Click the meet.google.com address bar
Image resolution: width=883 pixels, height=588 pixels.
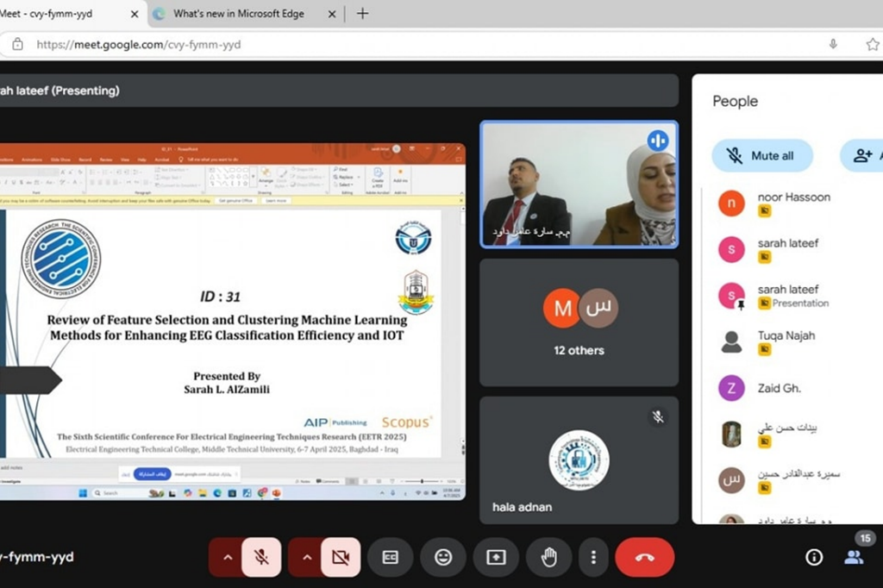(x=345, y=44)
